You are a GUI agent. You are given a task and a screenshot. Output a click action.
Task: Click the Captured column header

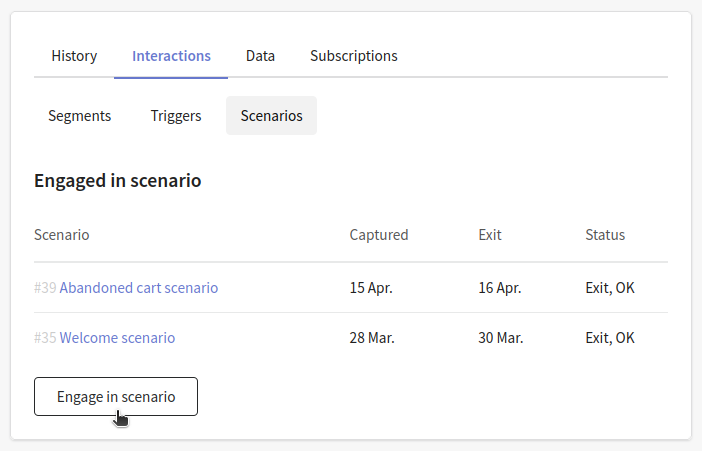coord(379,235)
